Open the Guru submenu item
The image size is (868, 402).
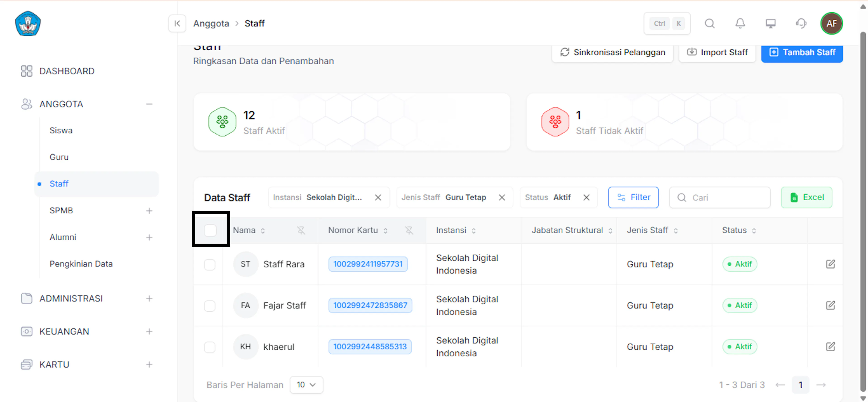(x=59, y=157)
